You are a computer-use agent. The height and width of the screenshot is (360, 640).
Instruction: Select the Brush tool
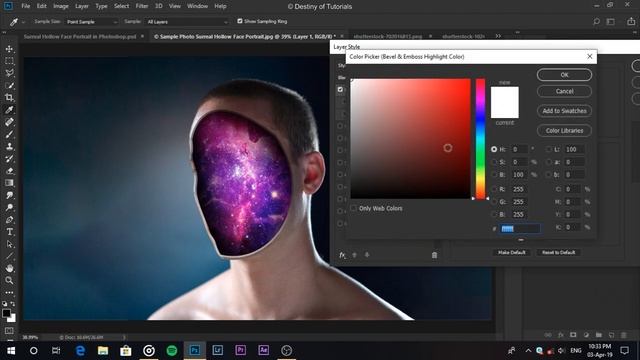[x=9, y=134]
